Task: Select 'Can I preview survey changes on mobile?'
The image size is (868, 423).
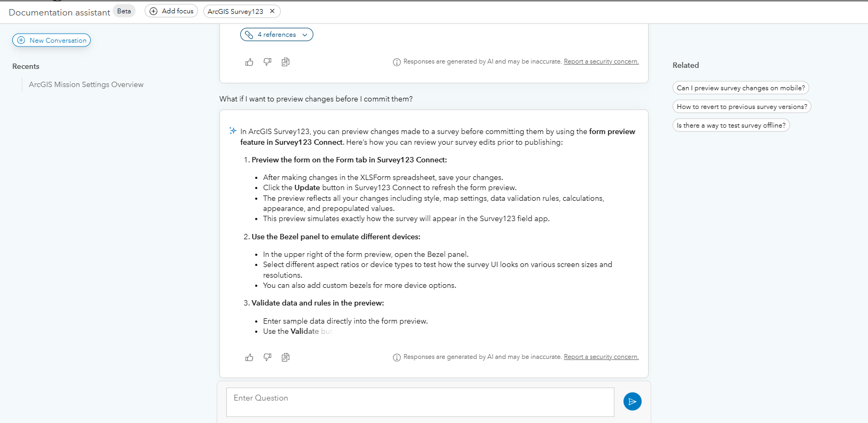Action: point(740,88)
